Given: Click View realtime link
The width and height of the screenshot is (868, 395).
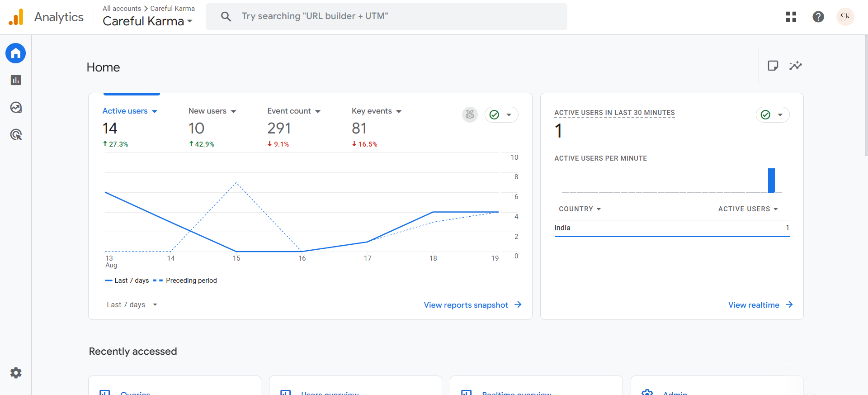Looking at the screenshot, I should coord(760,305).
